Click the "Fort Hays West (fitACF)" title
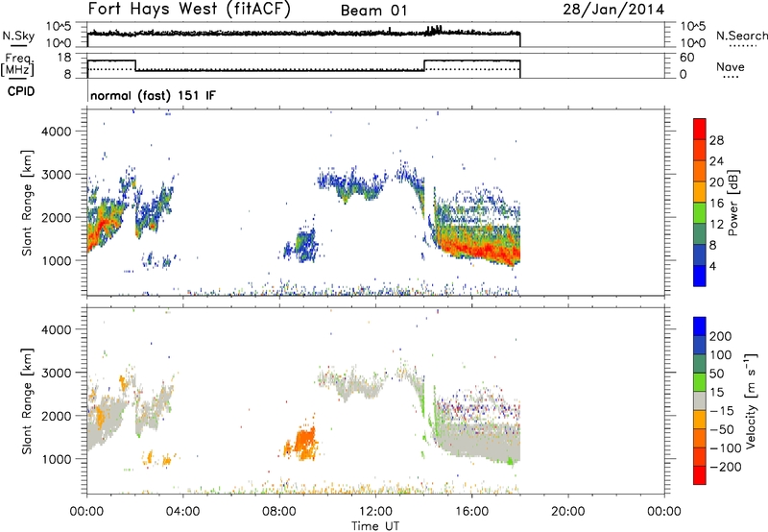The image size is (768, 532). tap(189, 10)
